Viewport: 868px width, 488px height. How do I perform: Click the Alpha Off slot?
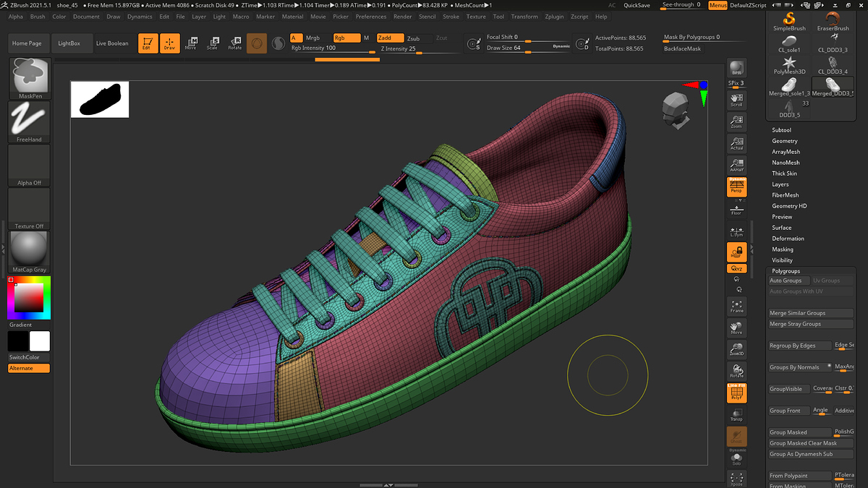click(29, 166)
